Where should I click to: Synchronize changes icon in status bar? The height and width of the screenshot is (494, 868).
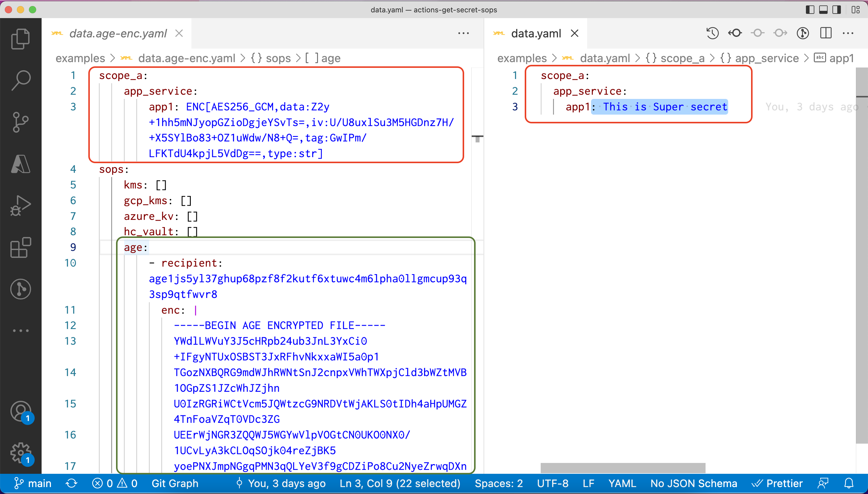point(71,483)
